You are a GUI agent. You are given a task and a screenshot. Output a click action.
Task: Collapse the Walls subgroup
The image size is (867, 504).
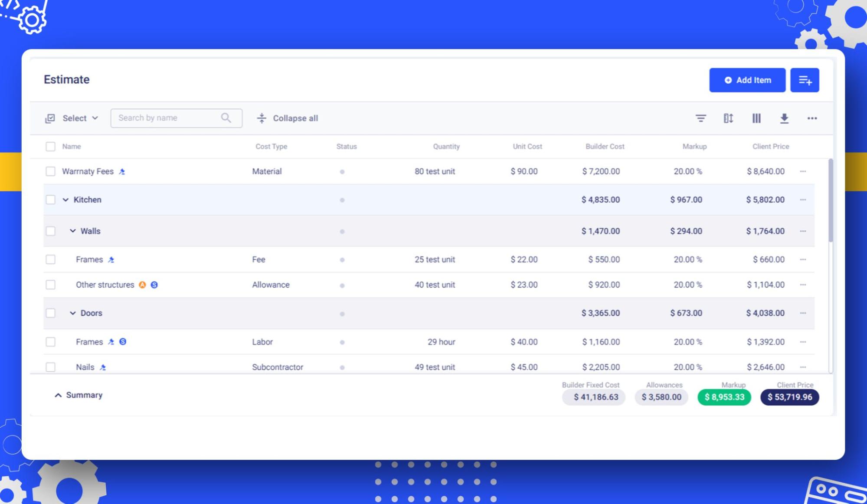(72, 231)
